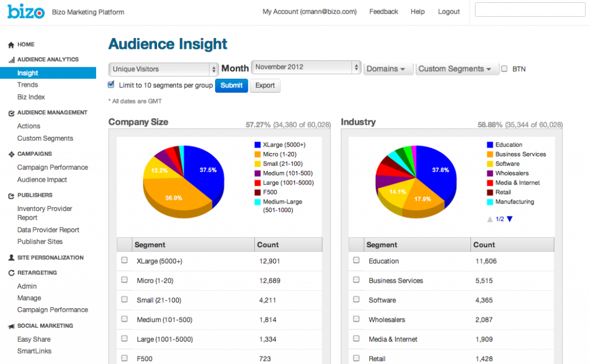Click the blue Education legend swatch

tap(490, 145)
